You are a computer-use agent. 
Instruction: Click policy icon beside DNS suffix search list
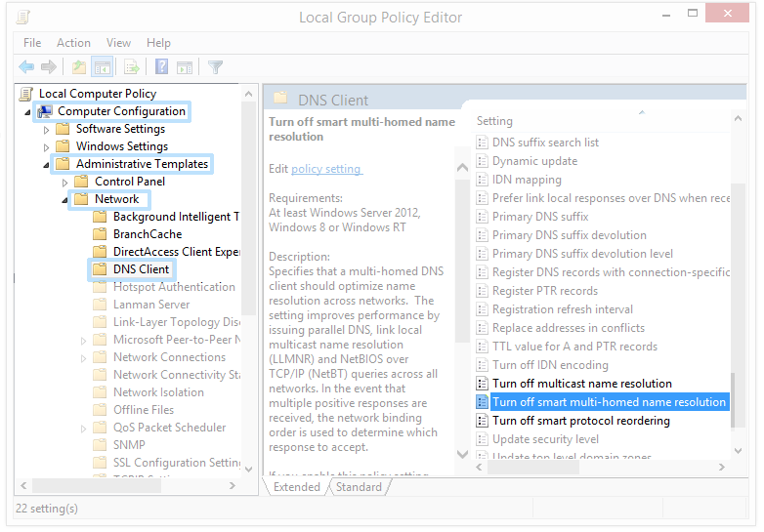pyautogui.click(x=482, y=143)
